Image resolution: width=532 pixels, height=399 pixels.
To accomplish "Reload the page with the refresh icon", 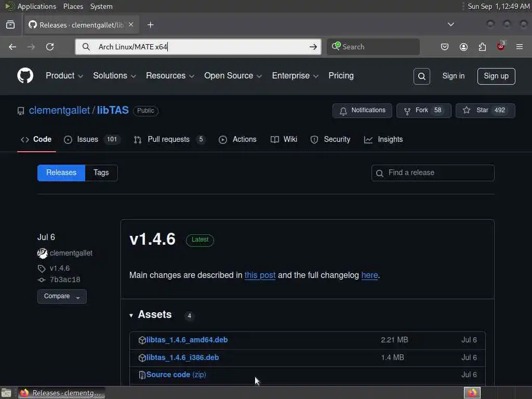I will [50, 47].
